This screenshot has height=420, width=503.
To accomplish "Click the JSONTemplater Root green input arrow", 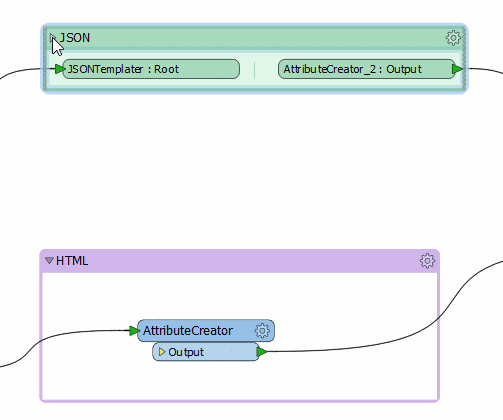I will pyautogui.click(x=60, y=69).
